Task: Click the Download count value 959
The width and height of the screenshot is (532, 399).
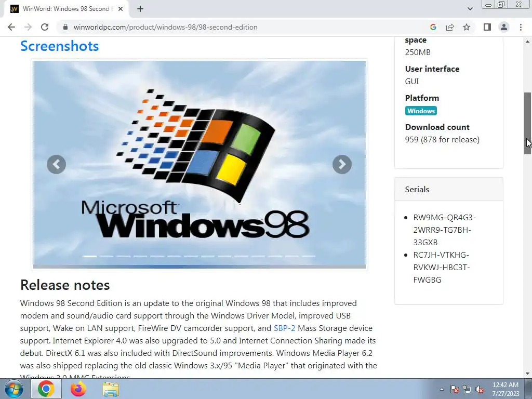Action: pos(442,139)
